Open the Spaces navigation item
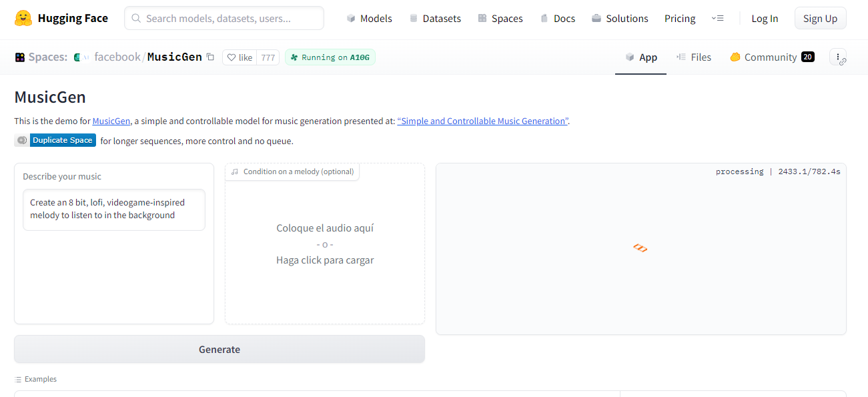The image size is (868, 397). tap(500, 19)
